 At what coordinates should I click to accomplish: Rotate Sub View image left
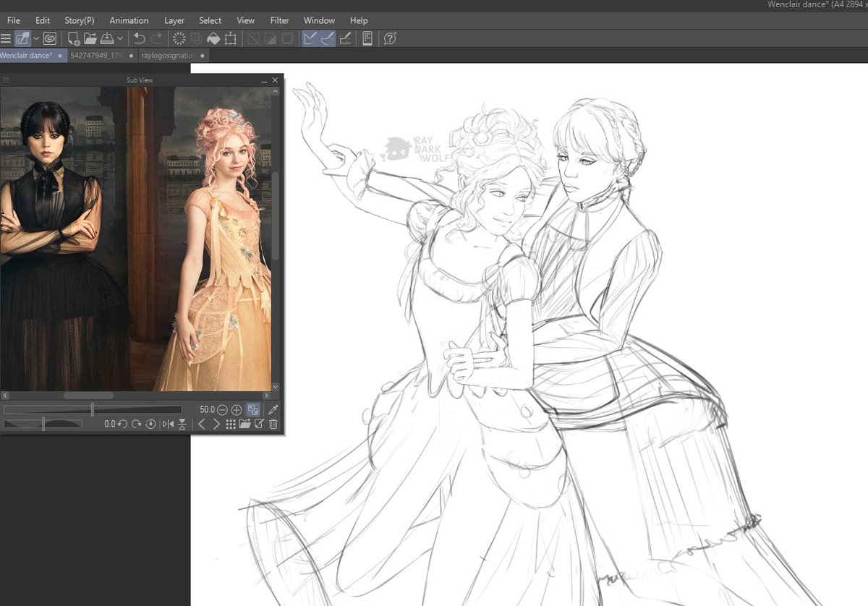(122, 424)
